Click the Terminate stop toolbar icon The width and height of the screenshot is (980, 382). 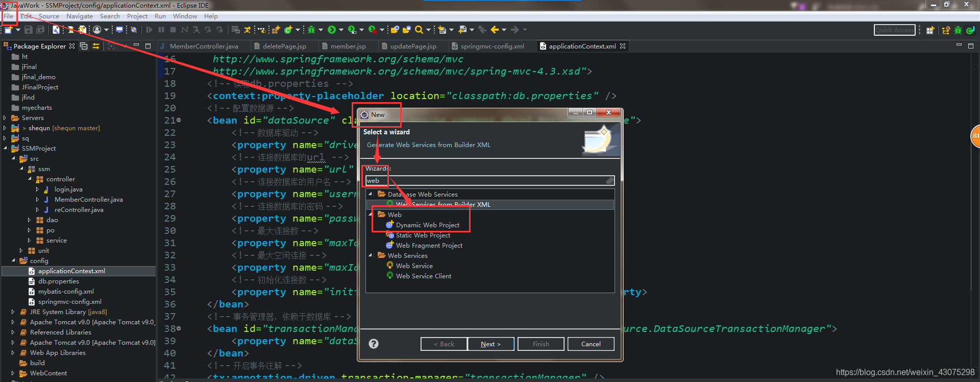173,30
